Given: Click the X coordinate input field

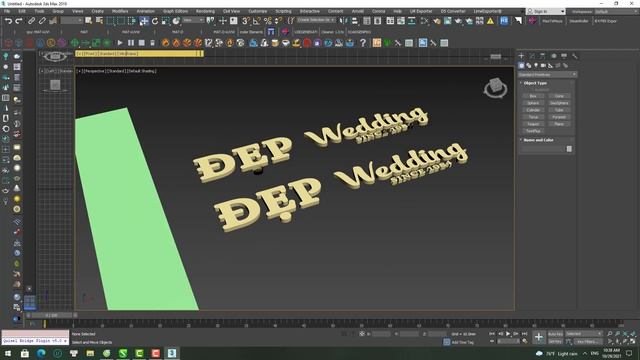Looking at the screenshot, I should pyautogui.click(x=381, y=334).
